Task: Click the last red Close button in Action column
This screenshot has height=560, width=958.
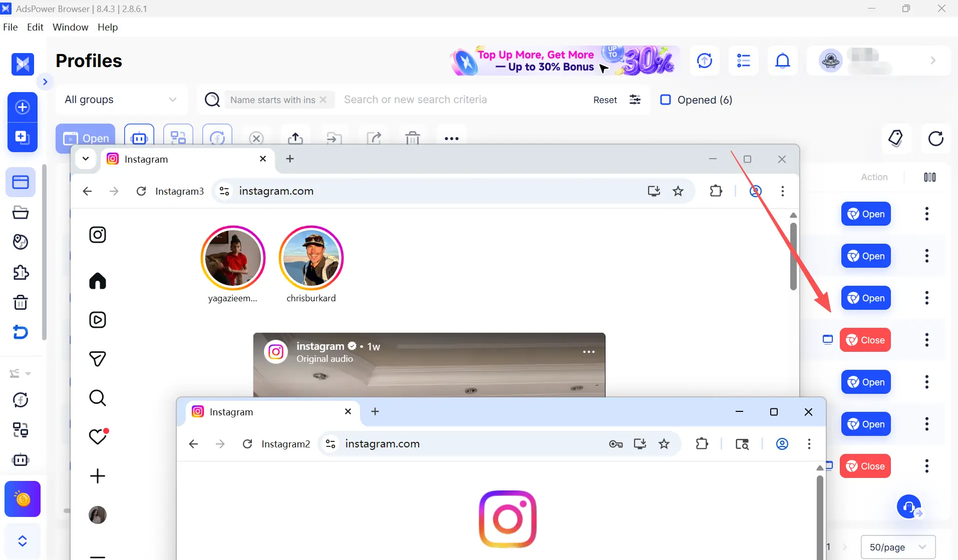Action: point(865,466)
